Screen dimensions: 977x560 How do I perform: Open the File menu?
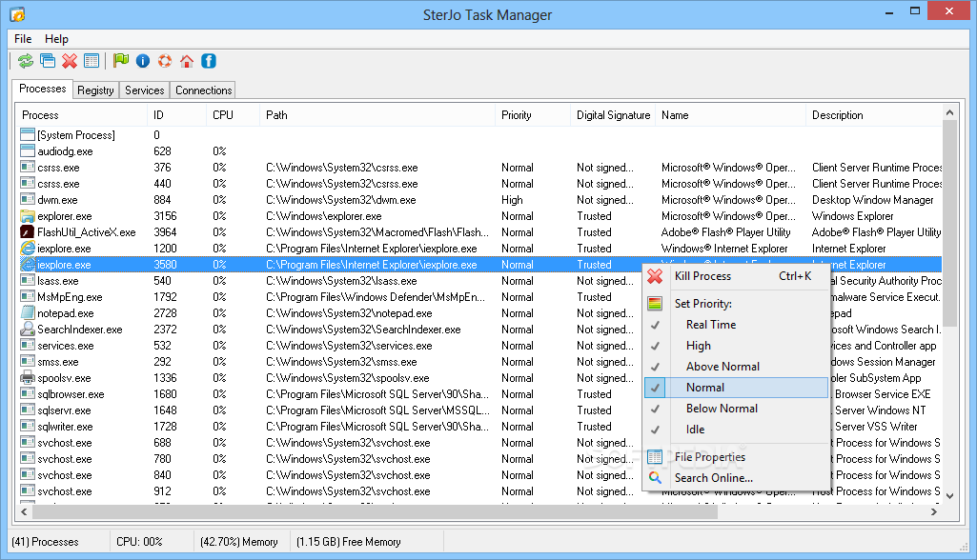point(23,39)
